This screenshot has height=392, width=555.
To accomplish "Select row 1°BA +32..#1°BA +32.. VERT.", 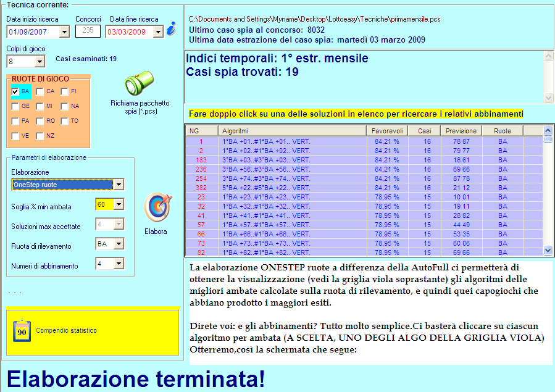I will [364, 206].
